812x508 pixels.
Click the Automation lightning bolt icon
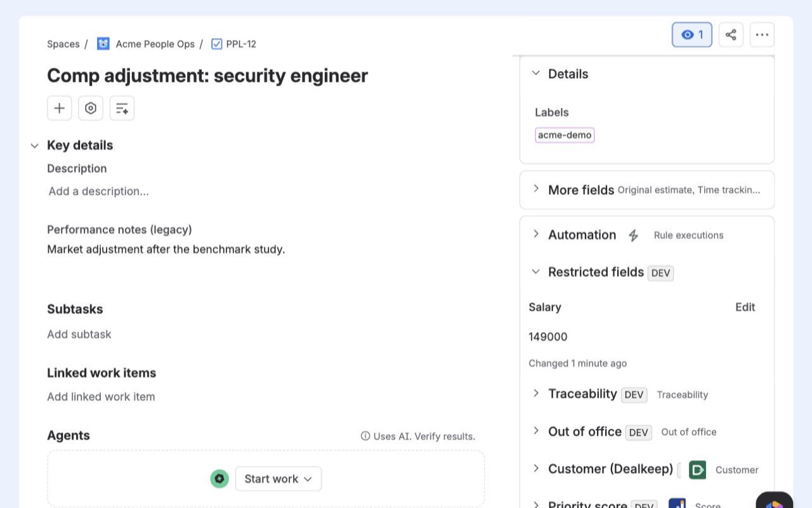tap(633, 236)
